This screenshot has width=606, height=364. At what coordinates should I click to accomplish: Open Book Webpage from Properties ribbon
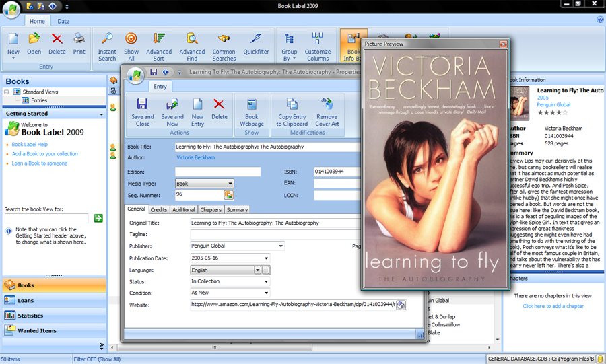click(x=252, y=112)
